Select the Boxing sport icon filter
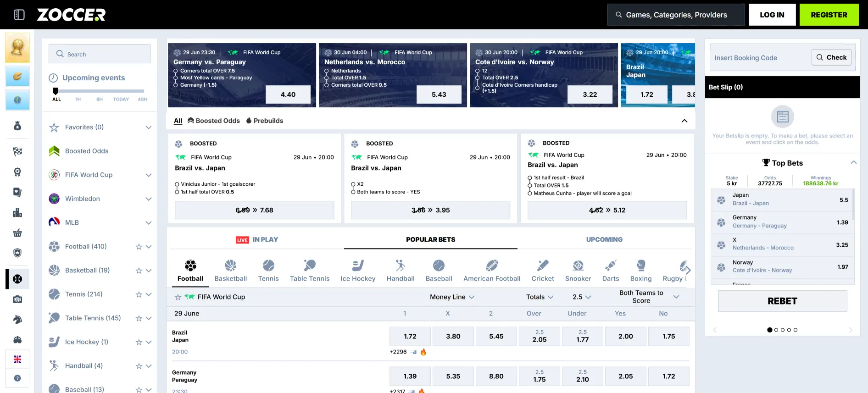Viewport: 868px width, 393px height. [641, 266]
